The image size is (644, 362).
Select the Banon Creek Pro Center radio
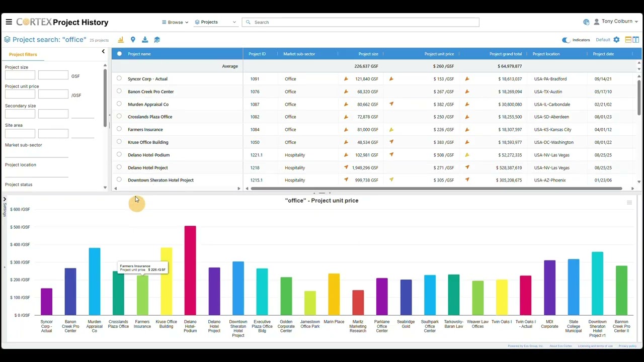119,91
